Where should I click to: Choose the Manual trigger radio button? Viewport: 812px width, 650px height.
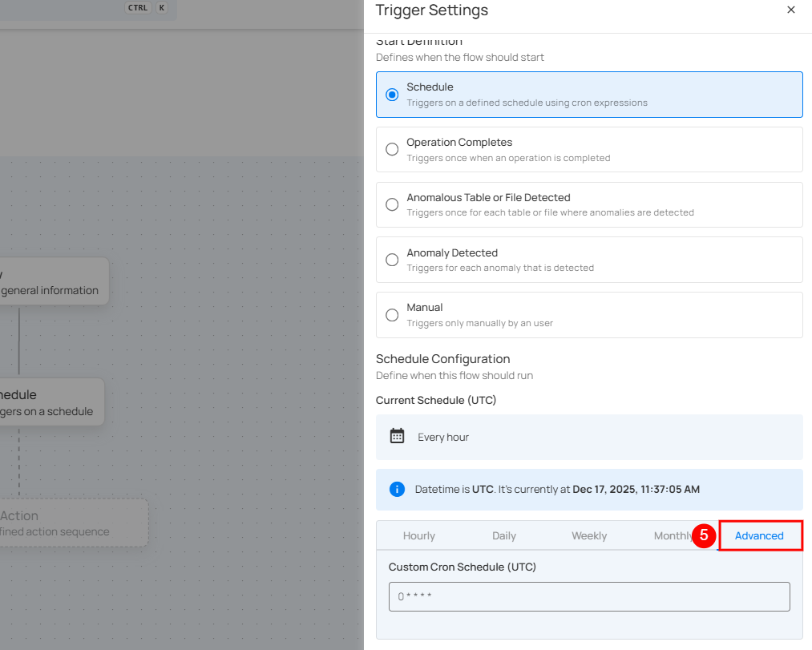click(x=392, y=315)
